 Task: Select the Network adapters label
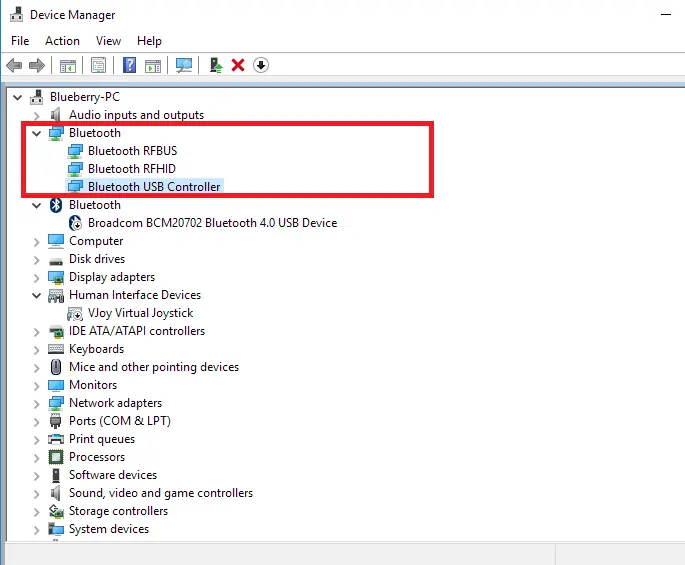(115, 403)
